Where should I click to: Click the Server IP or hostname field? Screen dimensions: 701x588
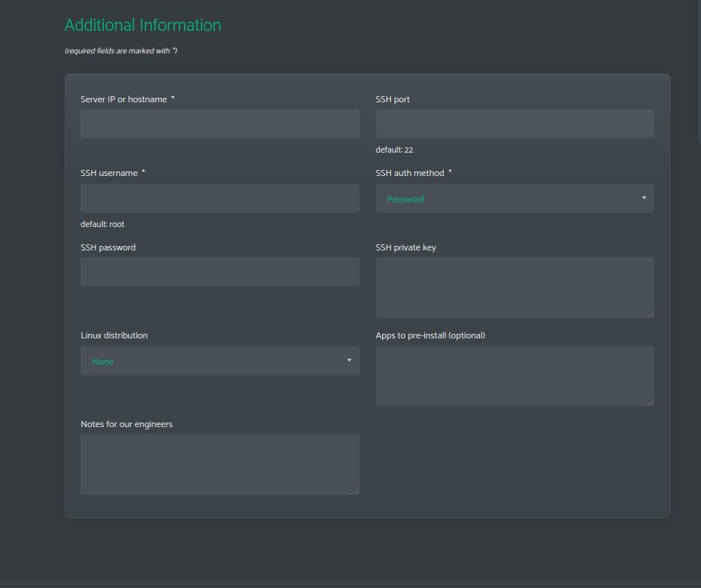(220, 124)
